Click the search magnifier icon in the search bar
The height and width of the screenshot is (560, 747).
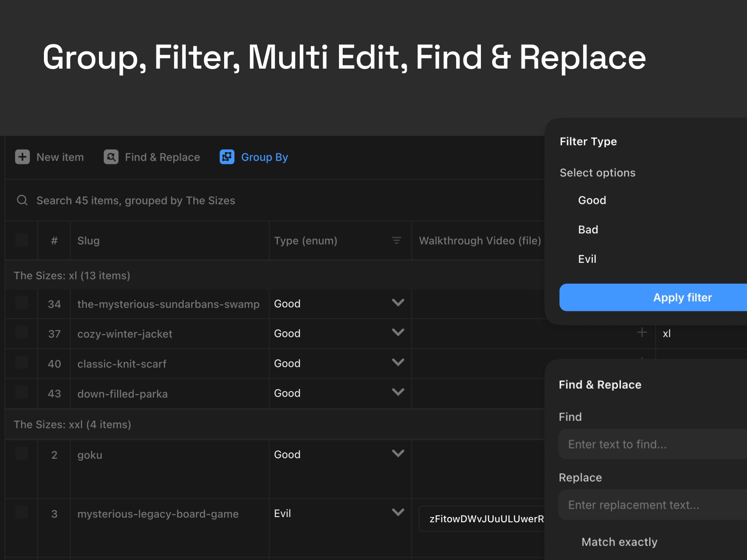(x=22, y=200)
